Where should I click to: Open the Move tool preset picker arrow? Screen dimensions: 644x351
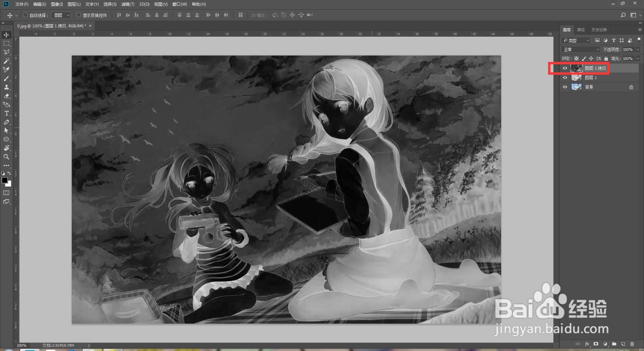(17, 15)
